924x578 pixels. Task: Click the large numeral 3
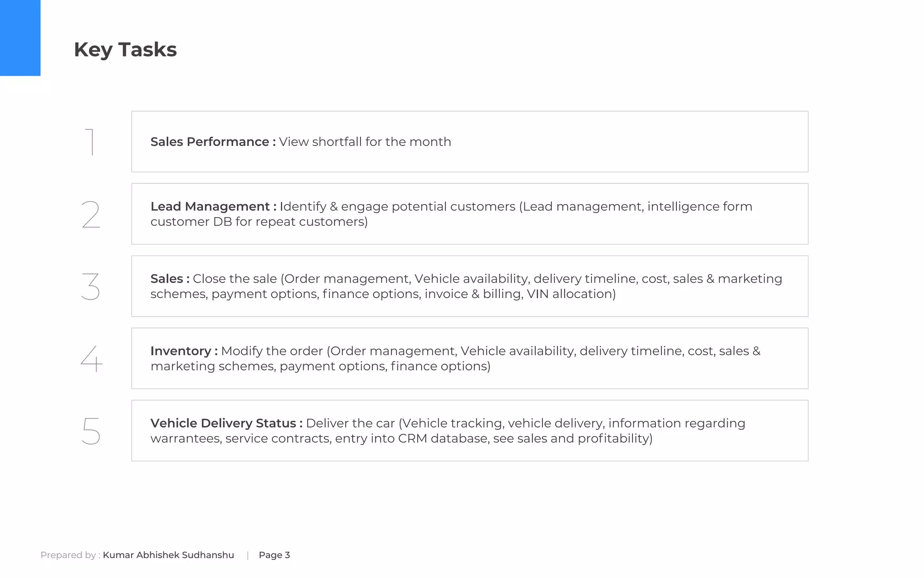click(91, 286)
